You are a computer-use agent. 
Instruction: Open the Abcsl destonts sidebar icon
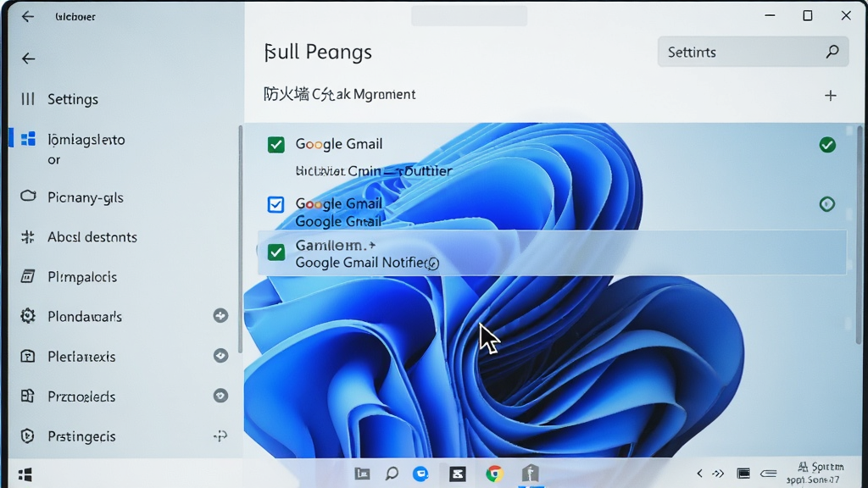(28, 237)
